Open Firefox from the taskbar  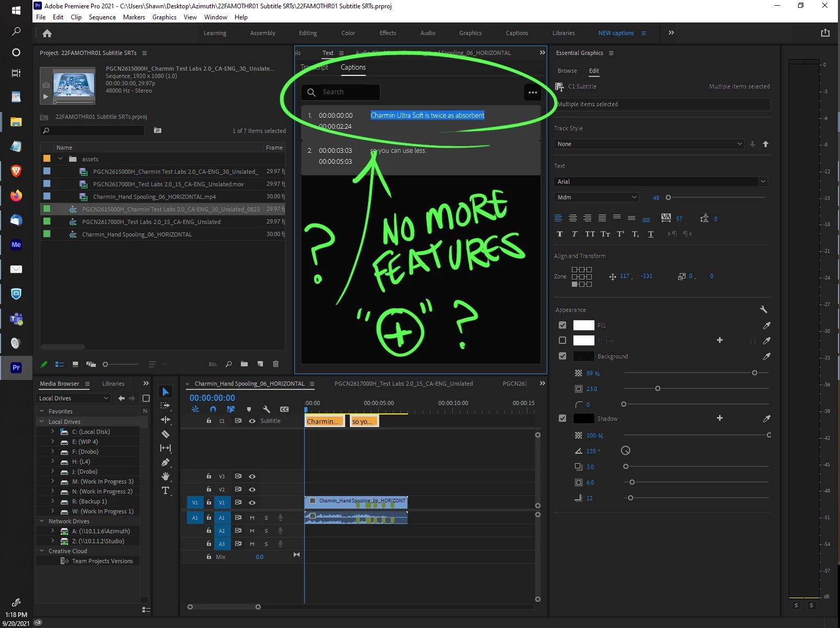pos(16,196)
